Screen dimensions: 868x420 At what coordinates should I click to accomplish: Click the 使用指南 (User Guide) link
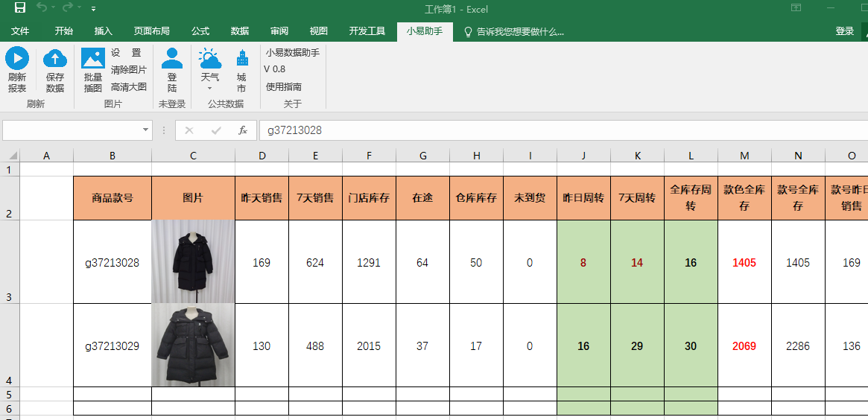[x=284, y=87]
